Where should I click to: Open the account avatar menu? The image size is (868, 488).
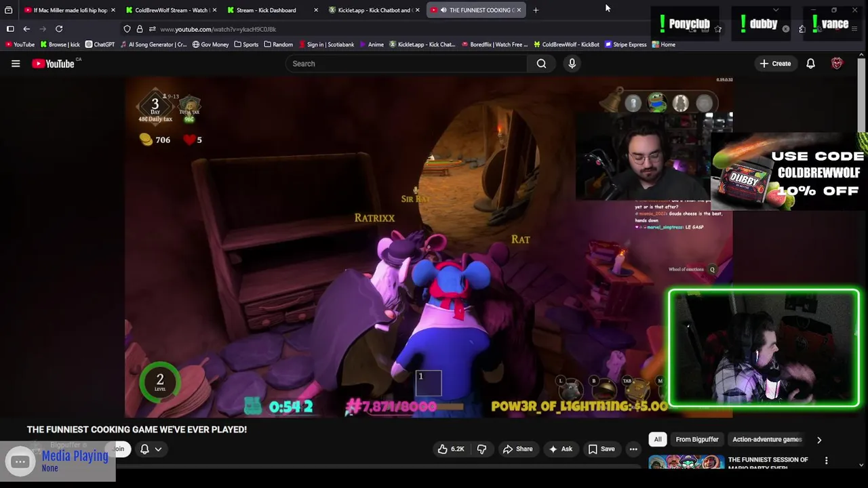[x=837, y=64]
